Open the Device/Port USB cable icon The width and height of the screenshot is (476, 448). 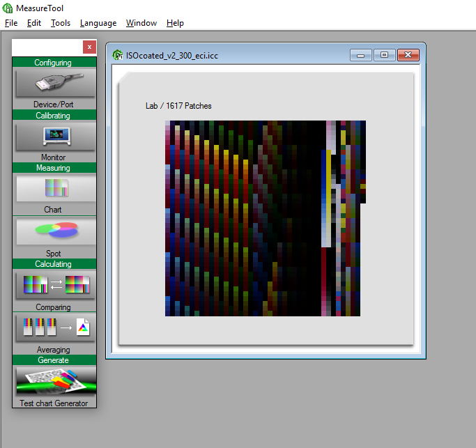point(56,83)
